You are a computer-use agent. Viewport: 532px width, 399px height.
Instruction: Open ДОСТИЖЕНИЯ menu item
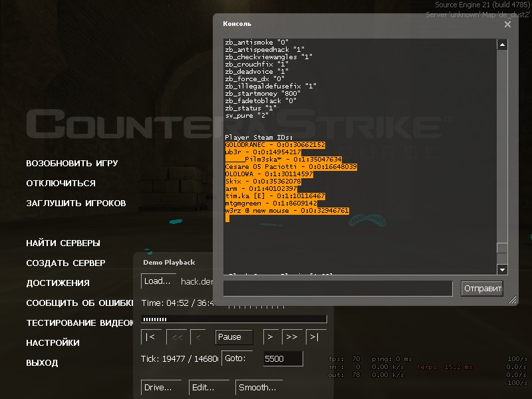point(58,283)
